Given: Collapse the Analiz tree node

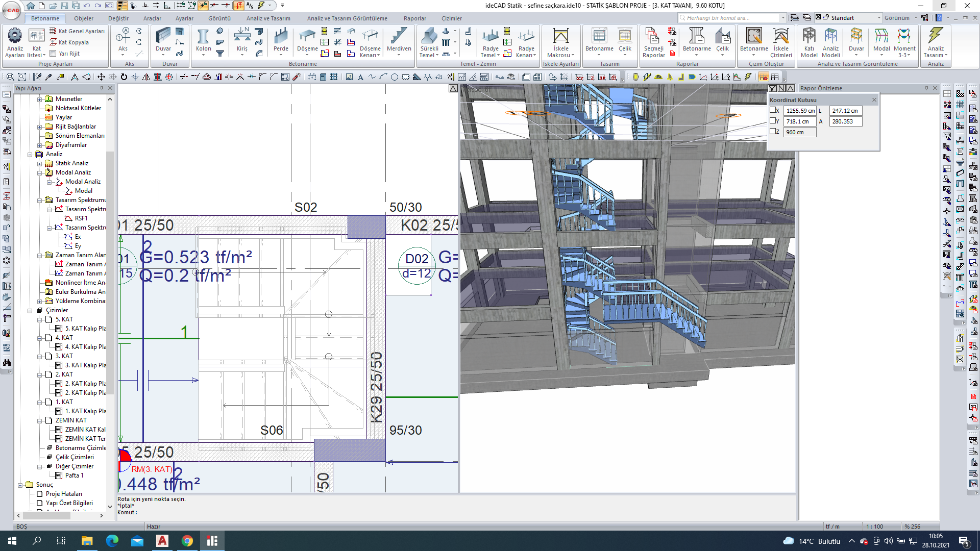Looking at the screenshot, I should pyautogui.click(x=30, y=154).
